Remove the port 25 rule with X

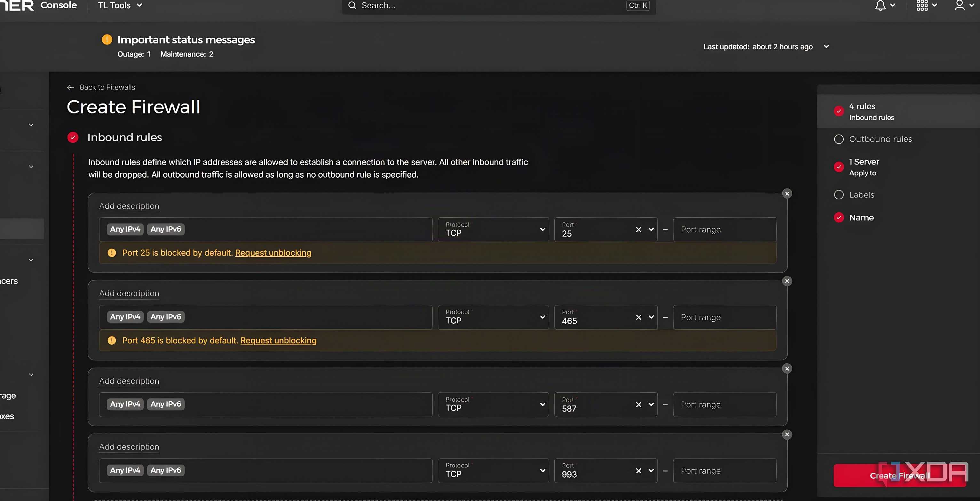(x=787, y=194)
